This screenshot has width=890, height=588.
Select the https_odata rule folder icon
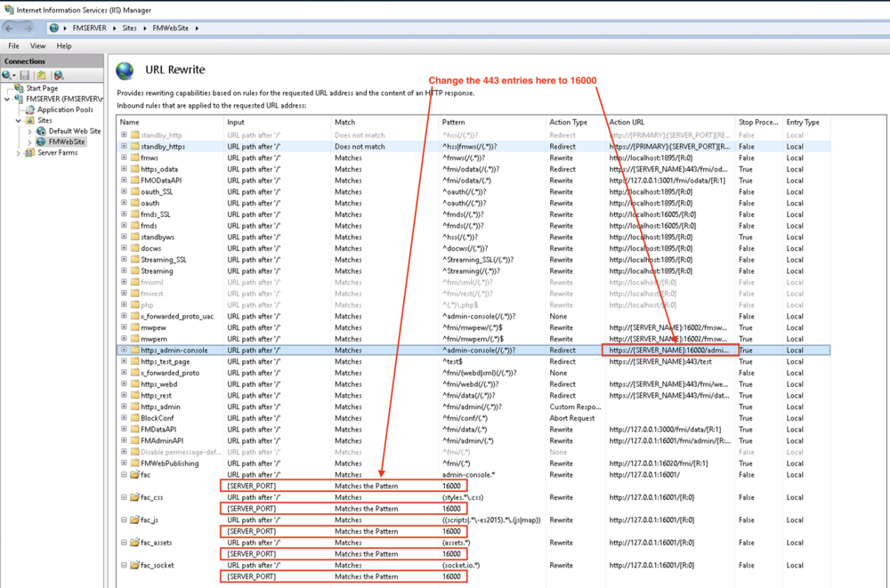point(134,169)
